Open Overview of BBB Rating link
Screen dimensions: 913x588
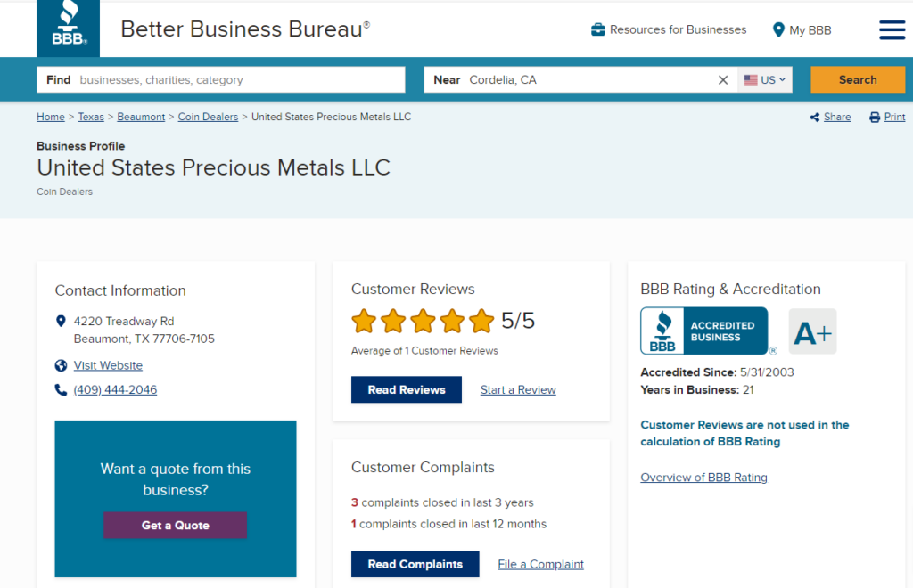(704, 477)
